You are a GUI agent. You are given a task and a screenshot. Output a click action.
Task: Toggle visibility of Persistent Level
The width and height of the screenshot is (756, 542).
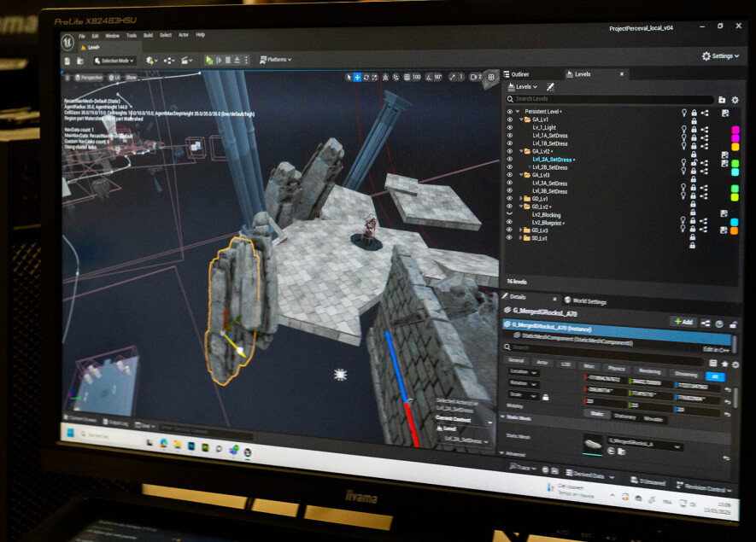510,111
